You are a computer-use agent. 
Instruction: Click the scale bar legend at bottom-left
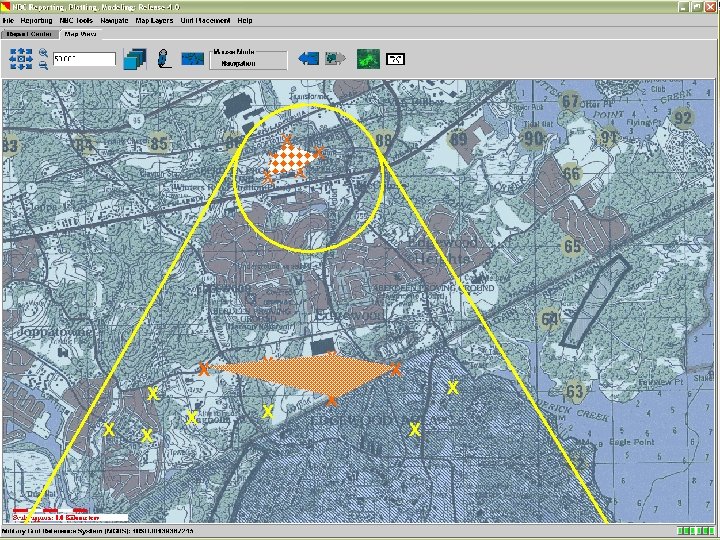[69, 514]
